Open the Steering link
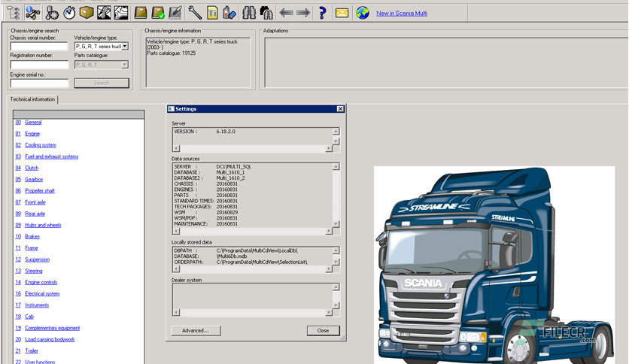This screenshot has width=629, height=364. click(x=34, y=271)
